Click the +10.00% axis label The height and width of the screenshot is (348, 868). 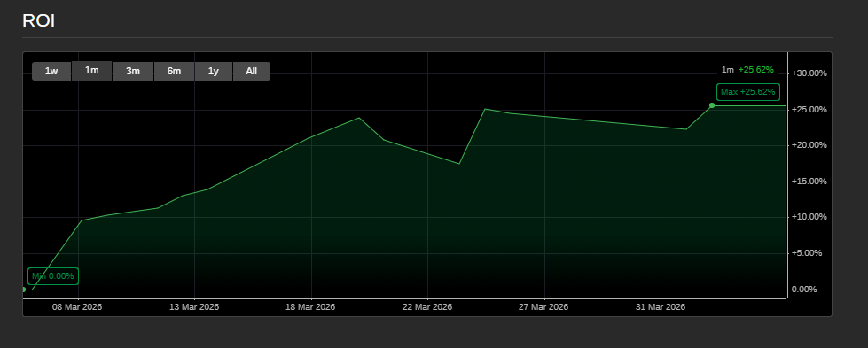(809, 217)
